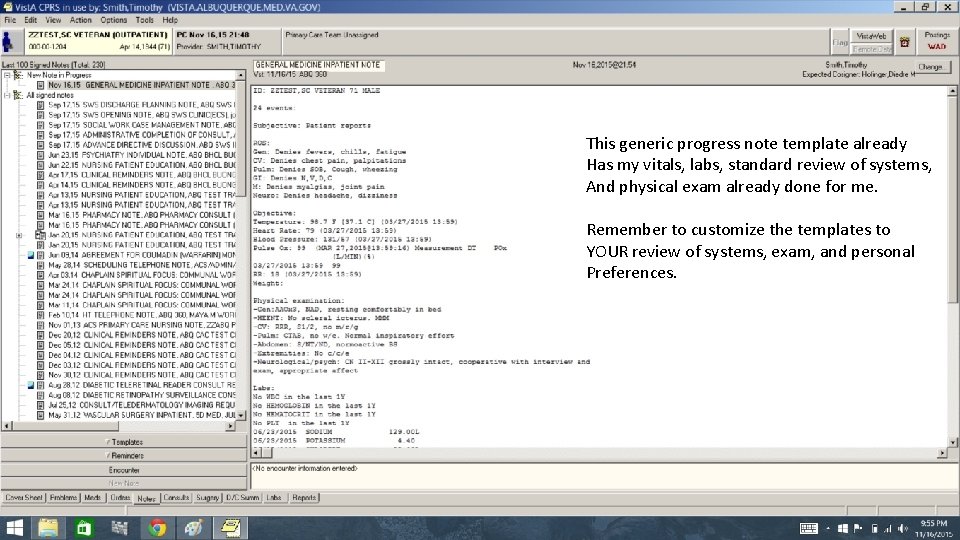Switch to the Consults tab
Screen dimensions: 960x540
coord(176,498)
